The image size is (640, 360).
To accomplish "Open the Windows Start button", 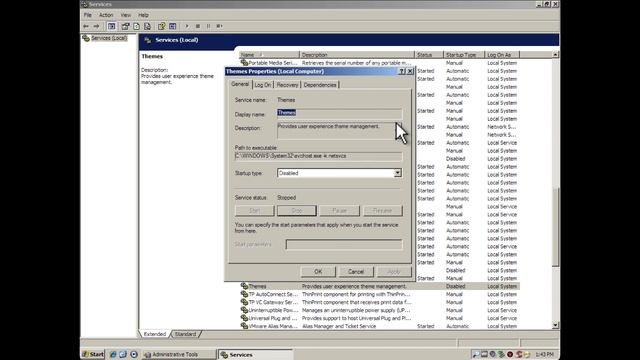I will tap(93, 354).
